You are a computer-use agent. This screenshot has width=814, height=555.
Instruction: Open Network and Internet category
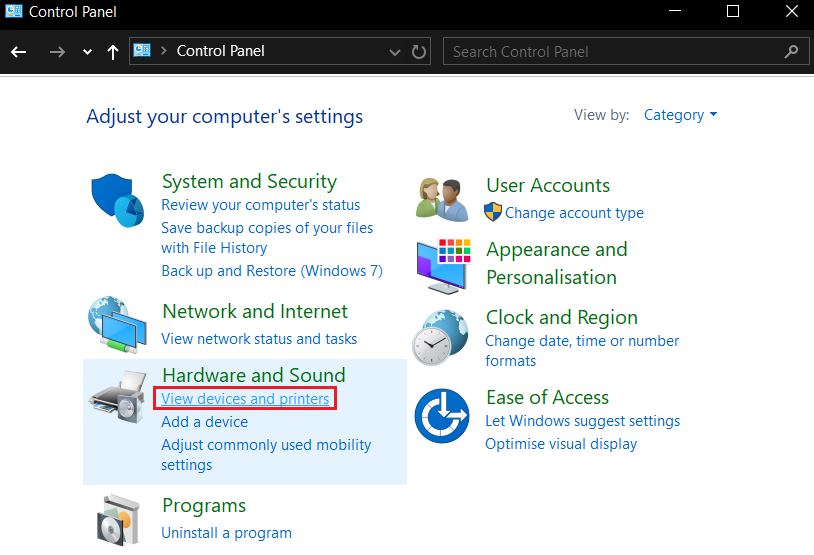255,311
